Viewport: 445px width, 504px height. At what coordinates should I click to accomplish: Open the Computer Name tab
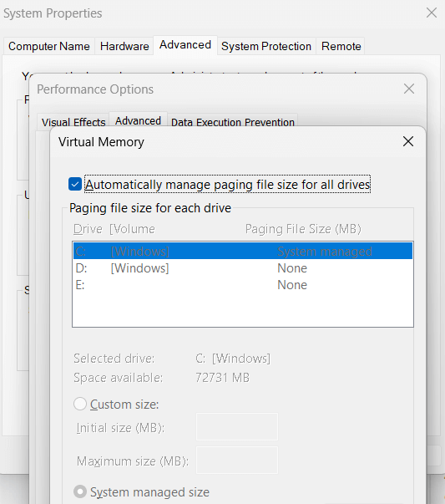click(x=49, y=46)
